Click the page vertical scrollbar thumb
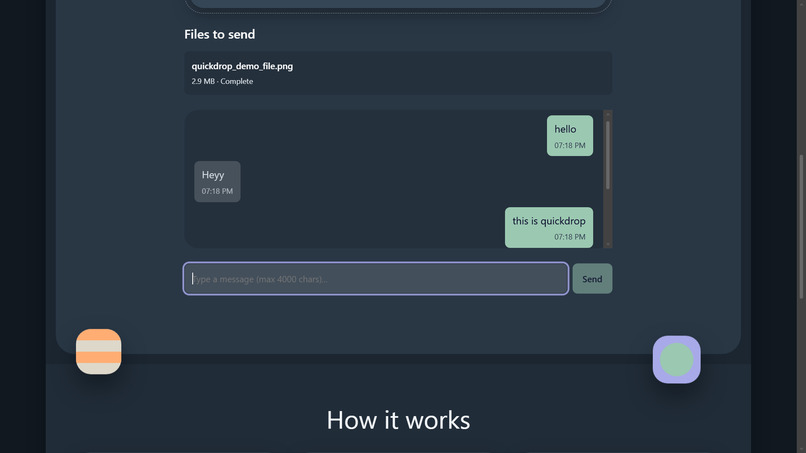Viewport: 806px width, 453px height. coord(801,226)
